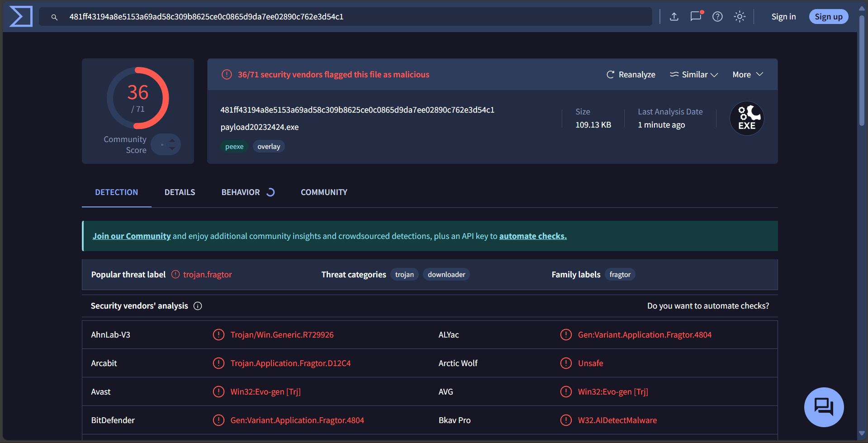Image resolution: width=868 pixels, height=443 pixels.
Task: Toggle the light/dark theme sun icon
Action: [x=740, y=17]
